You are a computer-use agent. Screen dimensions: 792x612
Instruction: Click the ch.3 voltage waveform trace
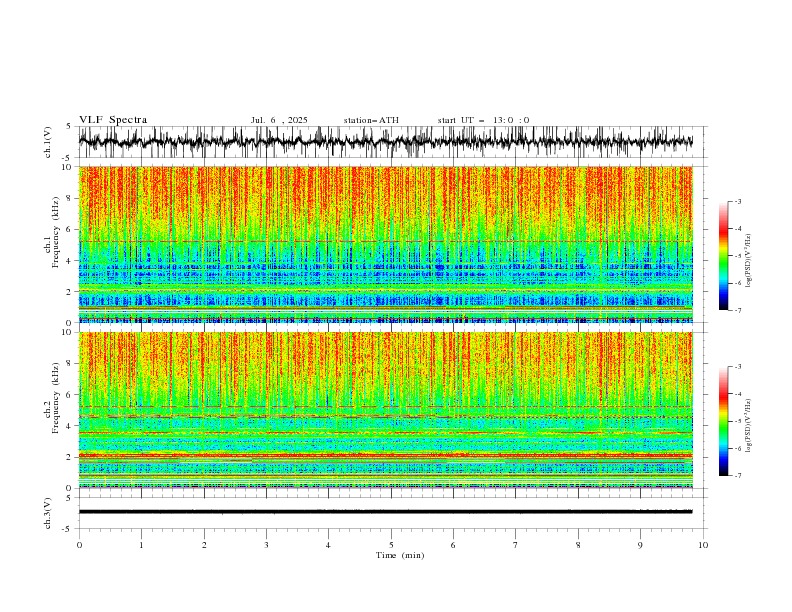point(386,512)
